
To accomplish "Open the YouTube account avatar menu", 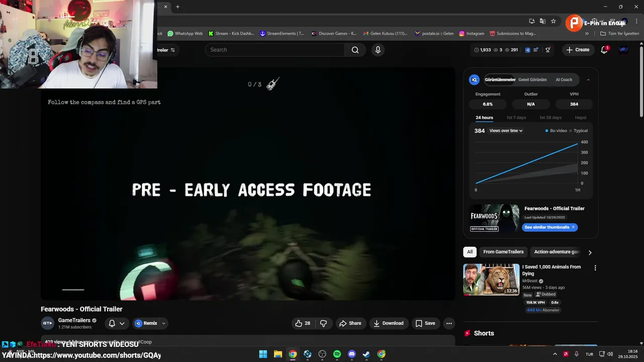I will pyautogui.click(x=623, y=50).
